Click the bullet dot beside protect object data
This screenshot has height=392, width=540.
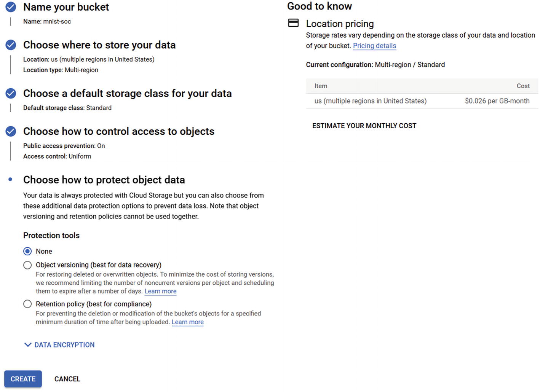tap(10, 179)
